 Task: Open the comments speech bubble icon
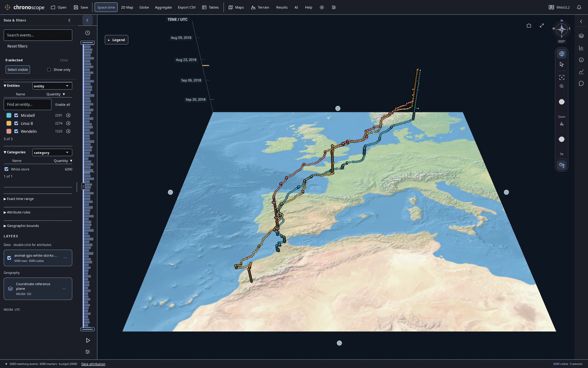pos(581,83)
